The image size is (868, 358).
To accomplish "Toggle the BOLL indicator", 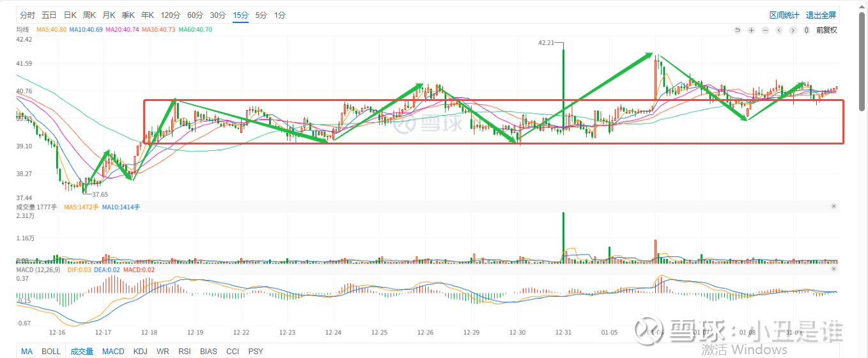I will pos(51,352).
